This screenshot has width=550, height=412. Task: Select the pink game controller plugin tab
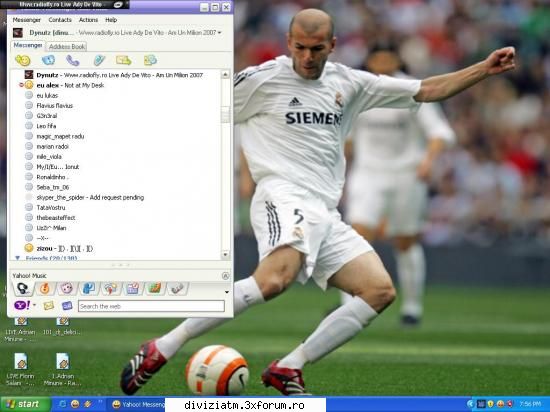67,289
